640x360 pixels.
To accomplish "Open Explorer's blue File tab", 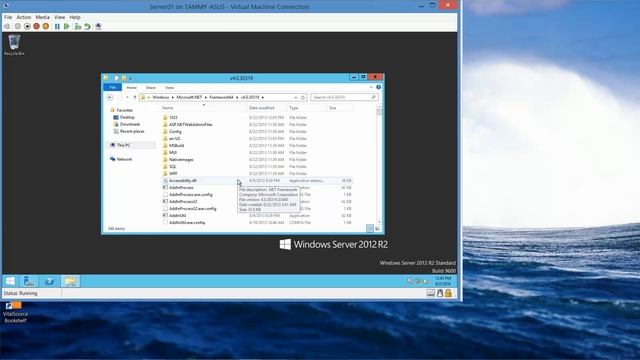I will click(112, 87).
